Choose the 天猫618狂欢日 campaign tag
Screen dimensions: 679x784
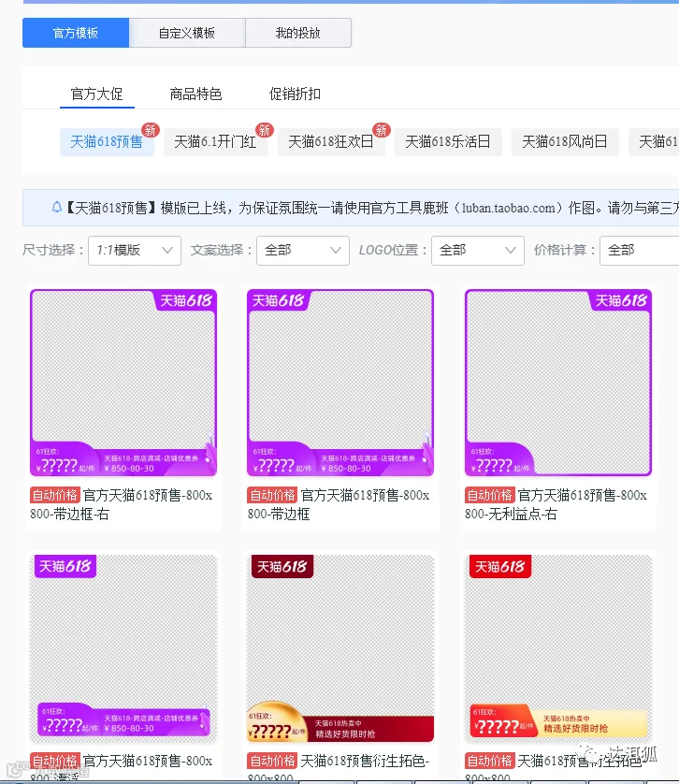coord(331,142)
